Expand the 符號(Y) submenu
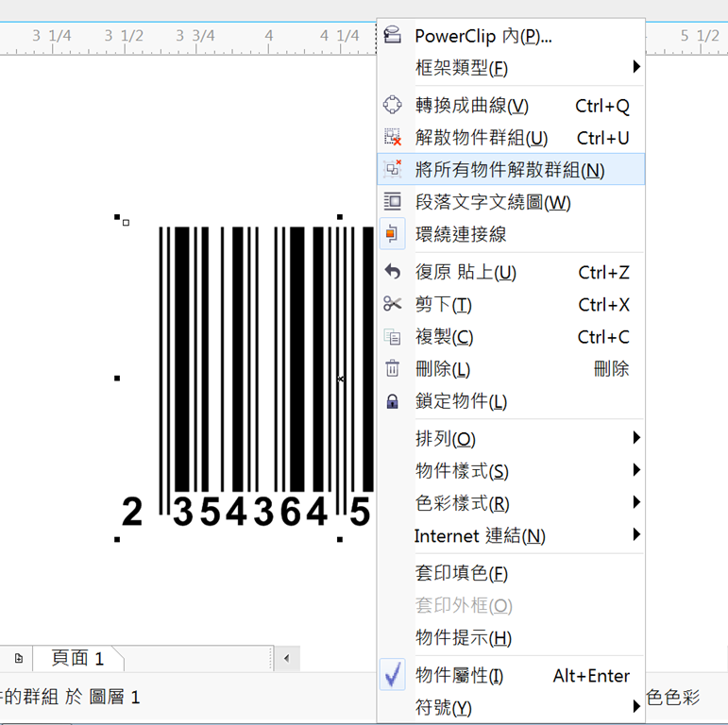 [x=511, y=707]
